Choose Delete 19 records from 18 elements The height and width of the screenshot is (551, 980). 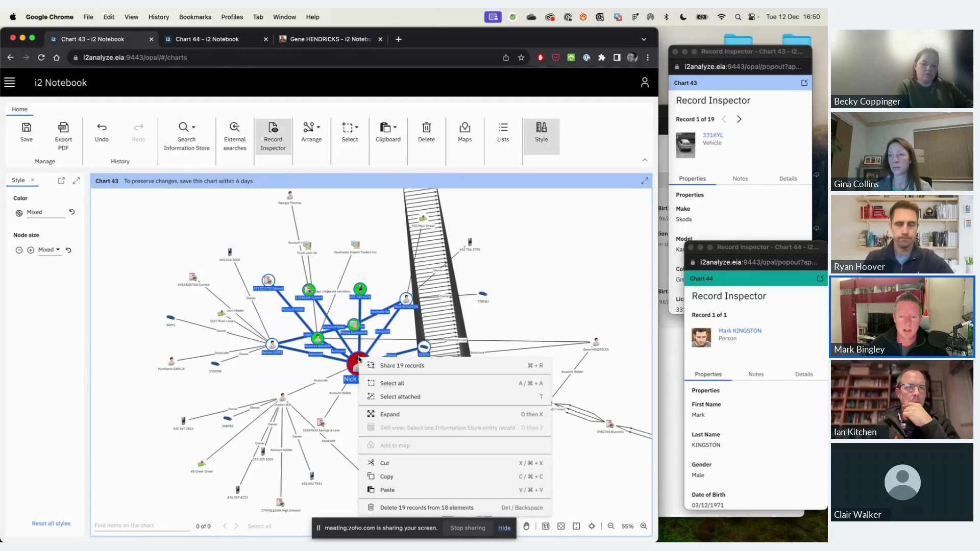point(455,508)
